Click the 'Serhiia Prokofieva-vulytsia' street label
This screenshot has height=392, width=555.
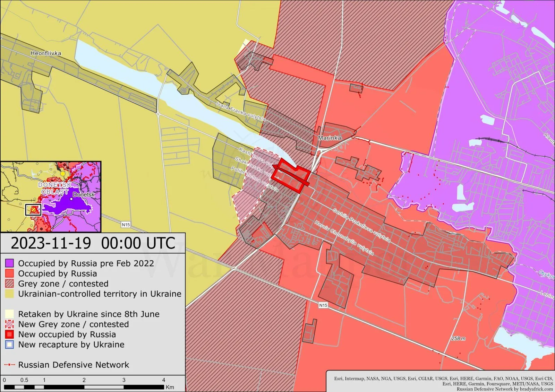[x=361, y=225]
